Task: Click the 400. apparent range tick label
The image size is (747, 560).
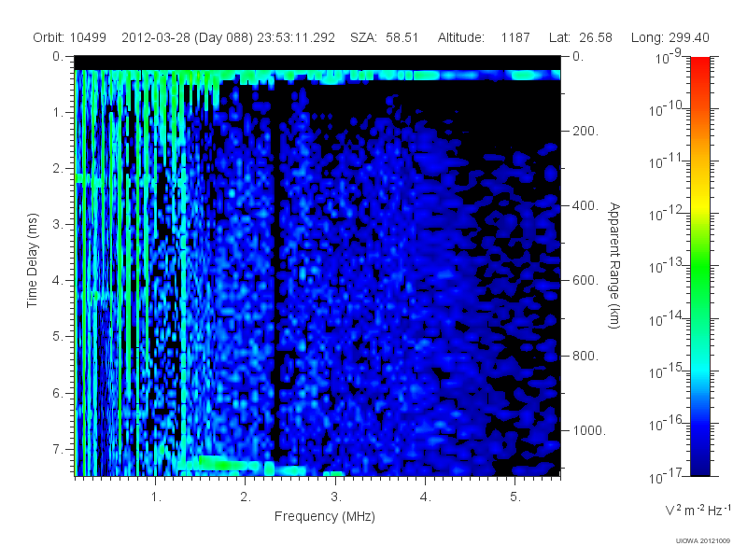Action: pyautogui.click(x=585, y=205)
